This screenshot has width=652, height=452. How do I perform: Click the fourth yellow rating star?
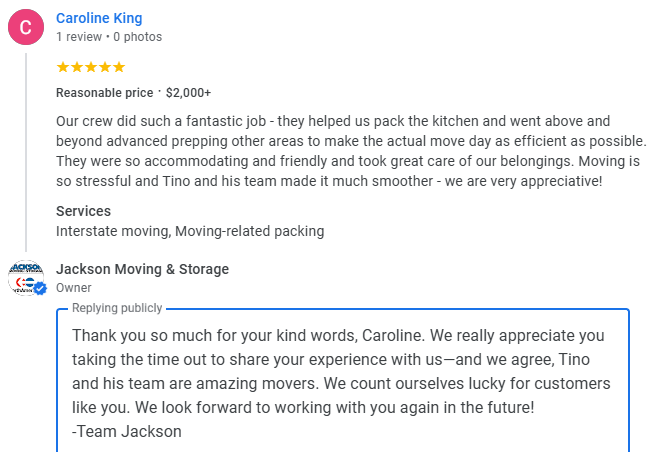tap(105, 67)
